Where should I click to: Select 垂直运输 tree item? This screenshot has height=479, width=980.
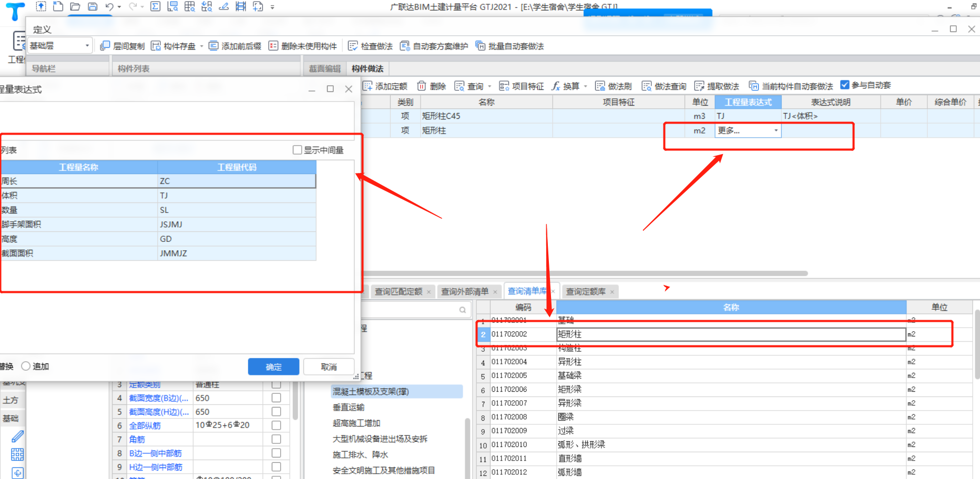click(349, 407)
